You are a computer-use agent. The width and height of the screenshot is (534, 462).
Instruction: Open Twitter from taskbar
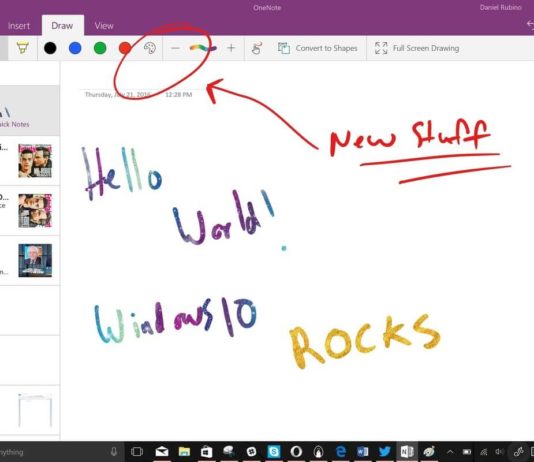(385, 452)
